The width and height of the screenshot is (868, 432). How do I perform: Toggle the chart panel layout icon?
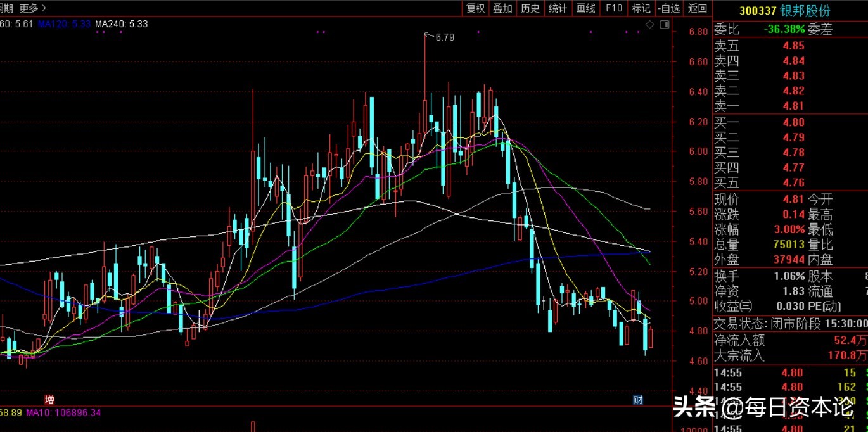click(x=664, y=25)
